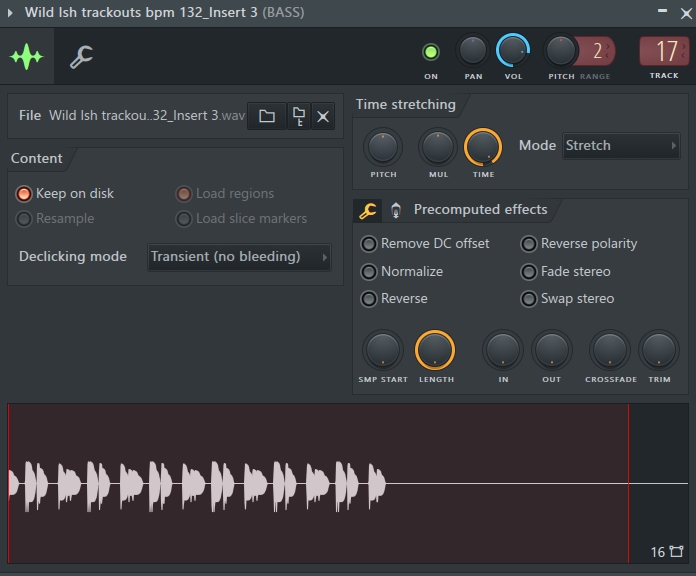Click the Declicking mode label
This screenshot has width=696, height=576.
73,256
